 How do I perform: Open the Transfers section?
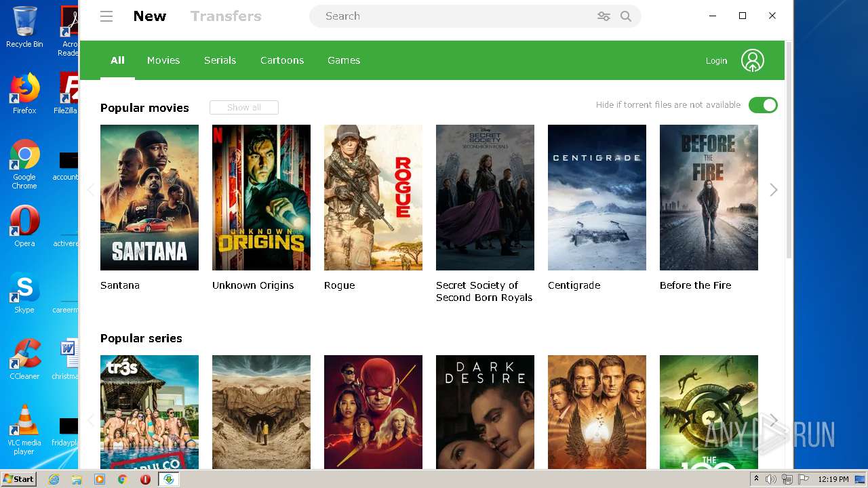click(226, 16)
